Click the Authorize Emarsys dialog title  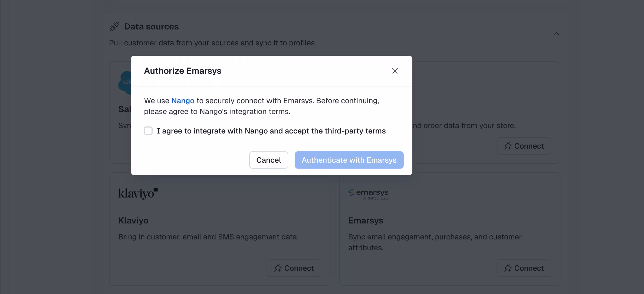tap(183, 71)
